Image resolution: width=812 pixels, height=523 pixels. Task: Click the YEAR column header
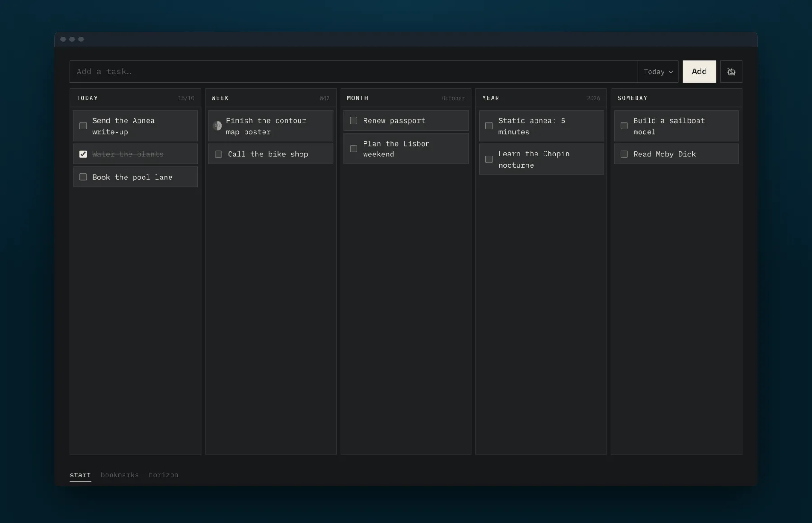(491, 98)
